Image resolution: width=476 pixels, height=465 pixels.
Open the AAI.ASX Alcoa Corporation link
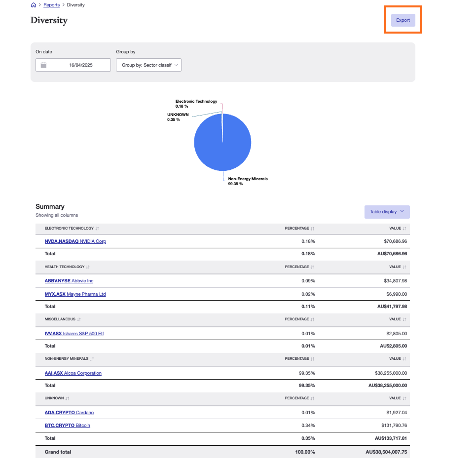(73, 373)
